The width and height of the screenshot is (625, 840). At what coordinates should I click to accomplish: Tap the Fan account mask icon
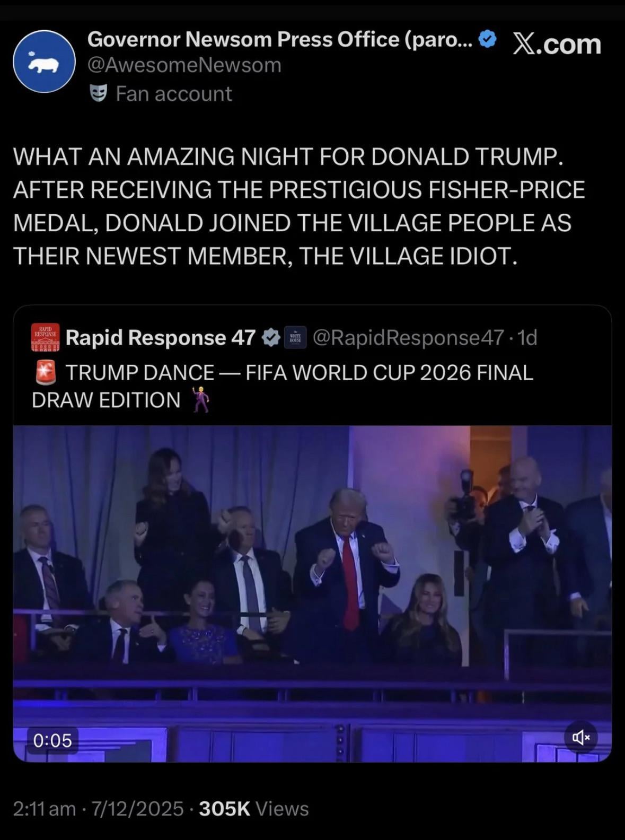coord(99,94)
